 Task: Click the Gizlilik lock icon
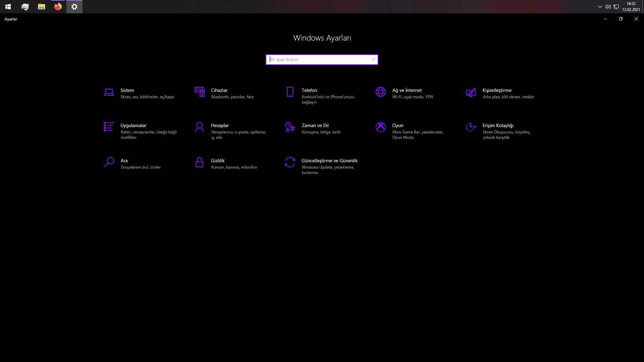point(199,162)
